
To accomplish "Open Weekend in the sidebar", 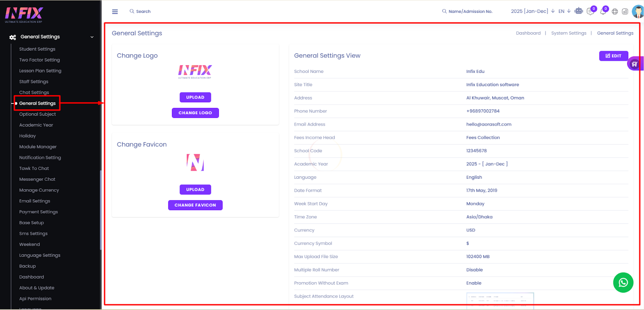I will pyautogui.click(x=29, y=245).
